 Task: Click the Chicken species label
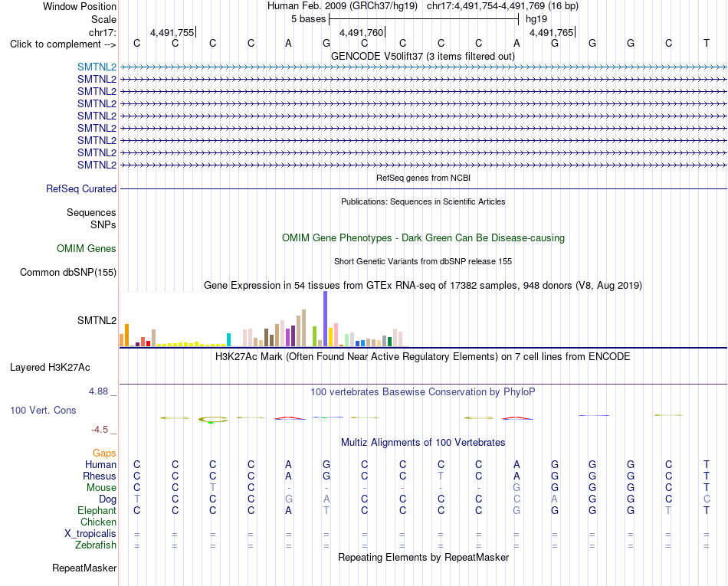coord(98,522)
